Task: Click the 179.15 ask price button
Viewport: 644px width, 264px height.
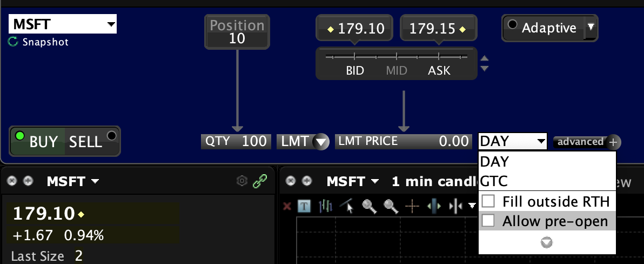Action: coord(438,28)
